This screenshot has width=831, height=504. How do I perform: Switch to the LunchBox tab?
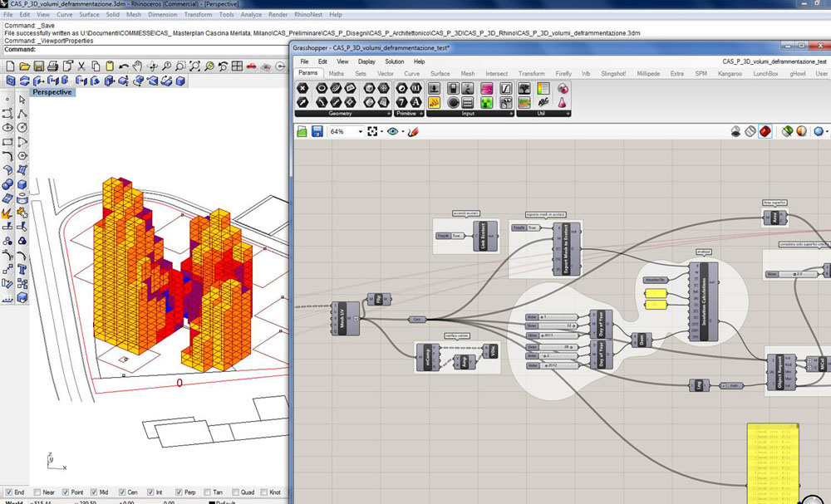tap(765, 74)
